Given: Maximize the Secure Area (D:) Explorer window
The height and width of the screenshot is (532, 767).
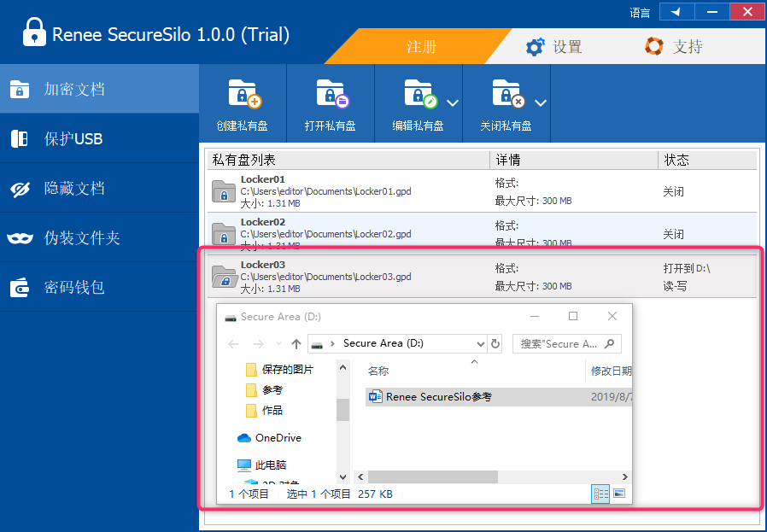Looking at the screenshot, I should tap(573, 316).
